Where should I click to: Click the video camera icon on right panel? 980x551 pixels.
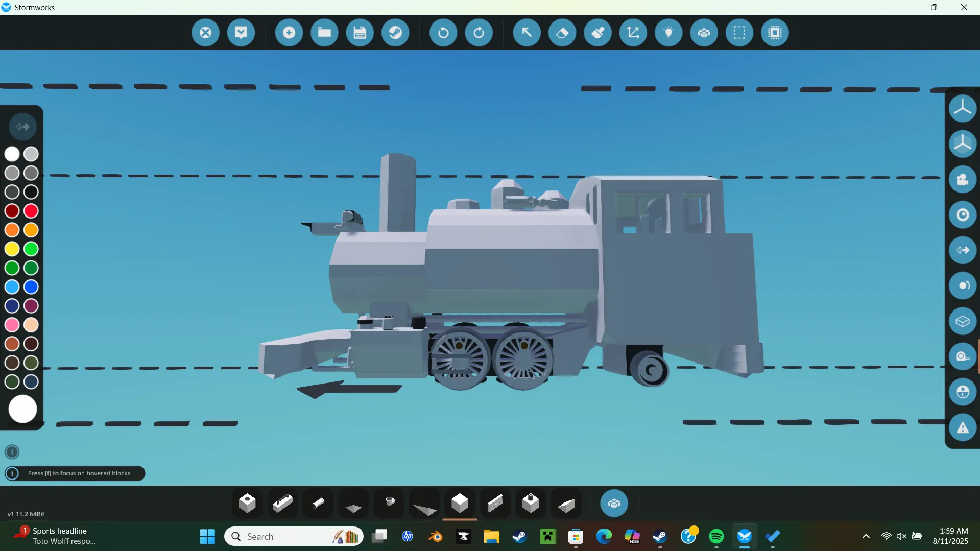(962, 179)
